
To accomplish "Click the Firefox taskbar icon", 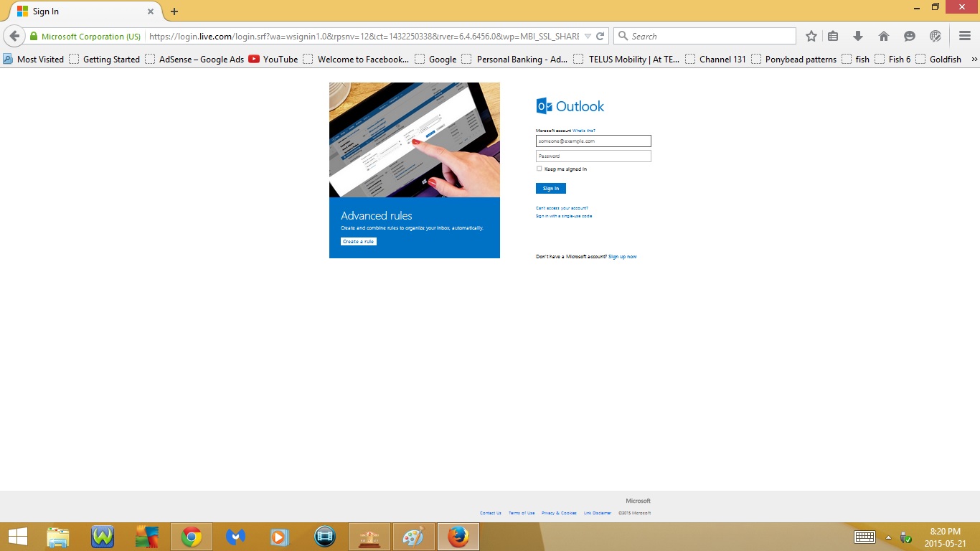I will tap(458, 537).
